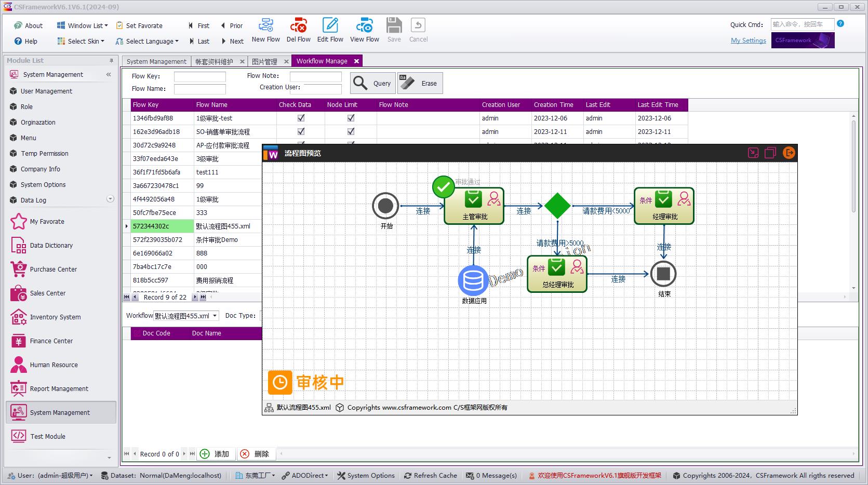This screenshot has width=868, height=485.
Task: Switch to the 图片管理 tab
Action: pos(264,61)
